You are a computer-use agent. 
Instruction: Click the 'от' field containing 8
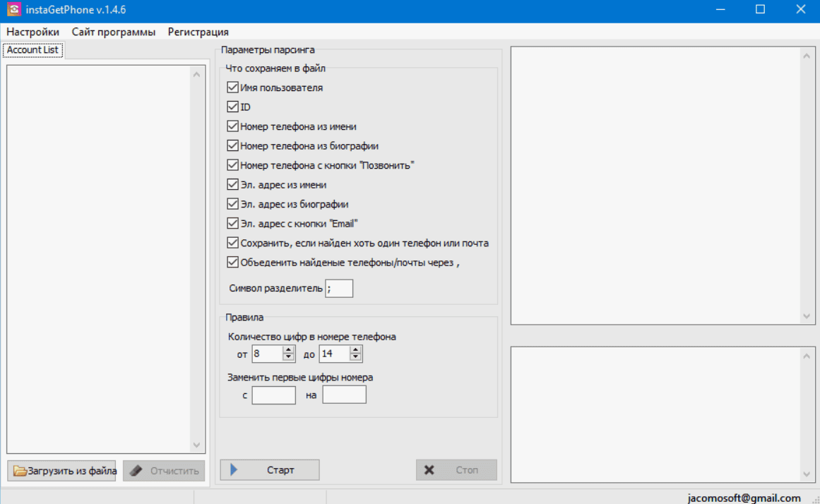(267, 354)
